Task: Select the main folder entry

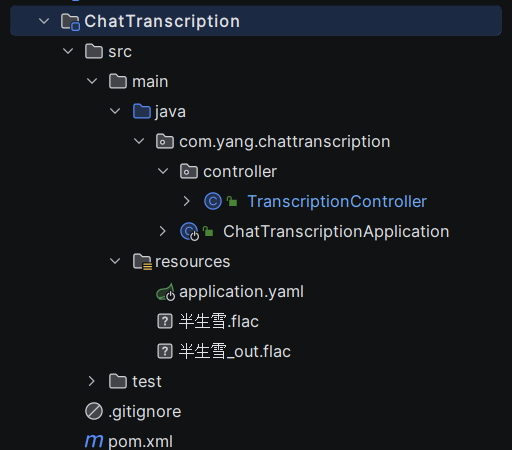Action: (150, 82)
